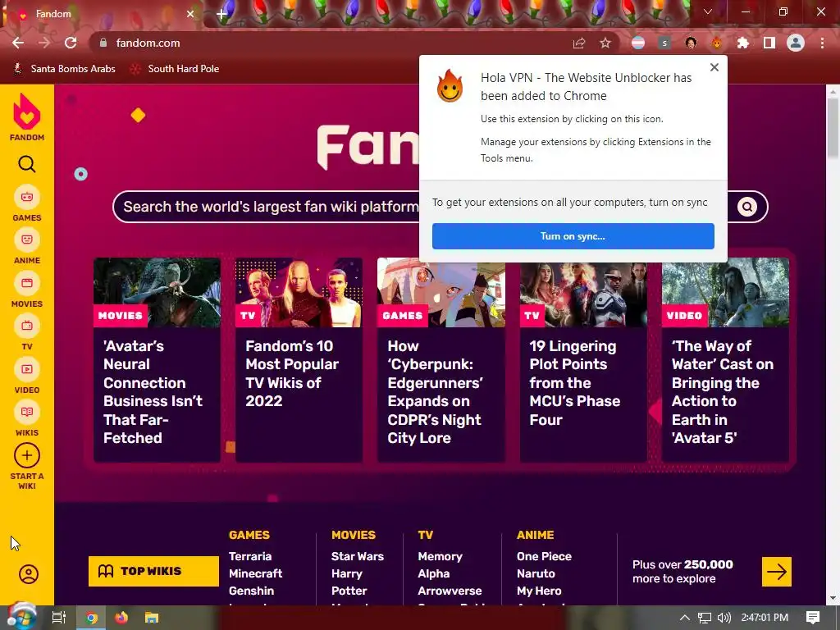Show hidden system tray icons

tap(685, 618)
